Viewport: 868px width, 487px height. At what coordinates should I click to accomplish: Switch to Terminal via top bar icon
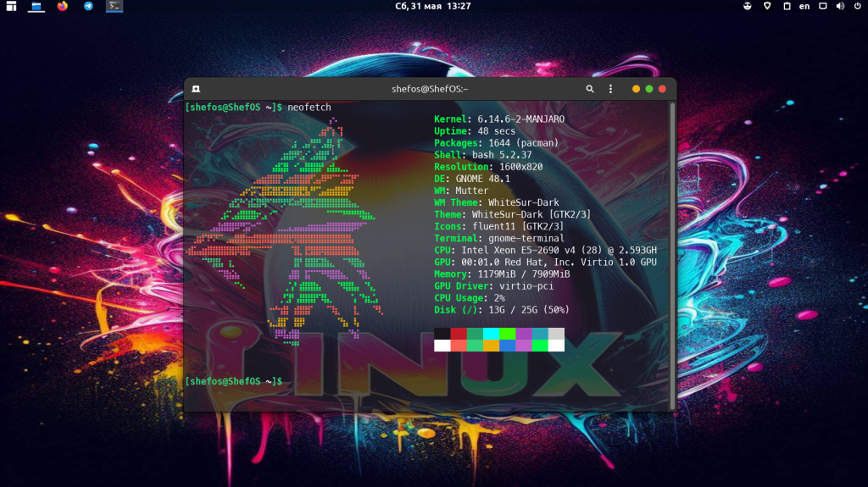tap(114, 6)
